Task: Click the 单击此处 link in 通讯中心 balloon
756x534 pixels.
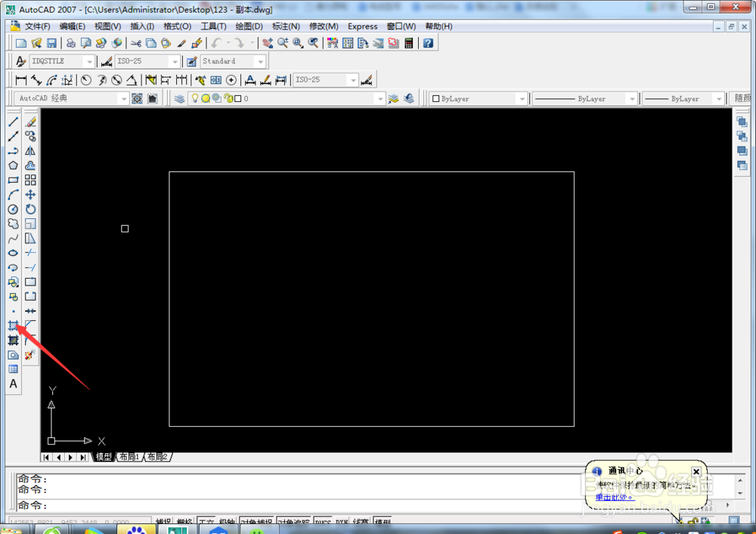Action: pyautogui.click(x=615, y=497)
